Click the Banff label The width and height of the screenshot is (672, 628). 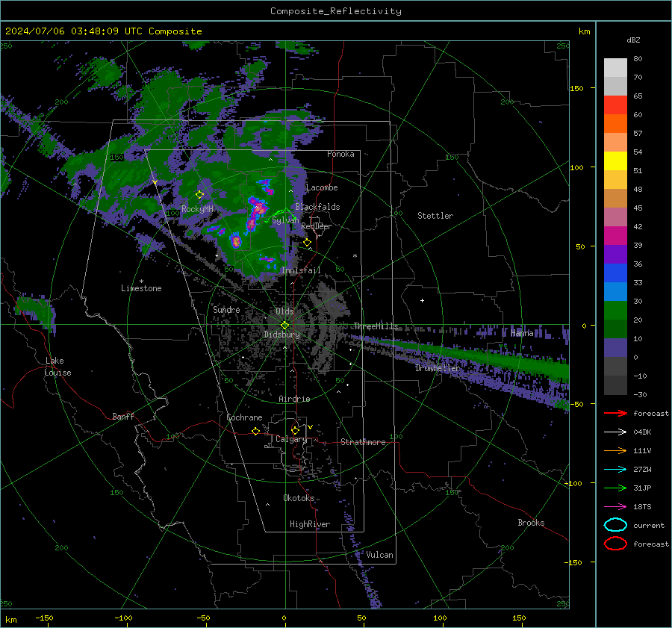(123, 416)
